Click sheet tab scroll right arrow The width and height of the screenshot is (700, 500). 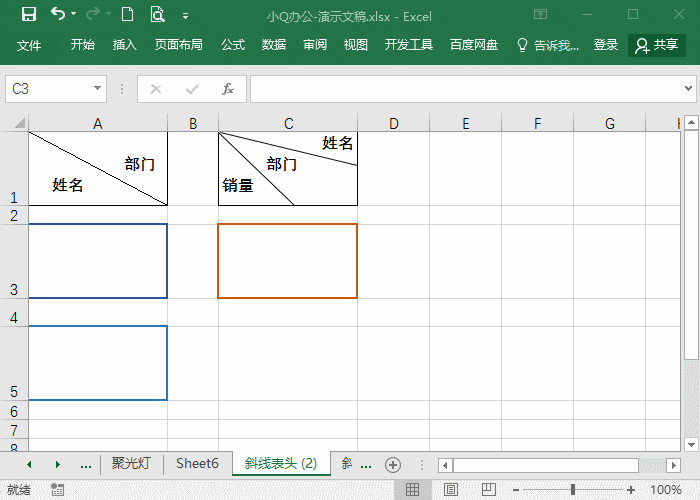click(x=58, y=465)
